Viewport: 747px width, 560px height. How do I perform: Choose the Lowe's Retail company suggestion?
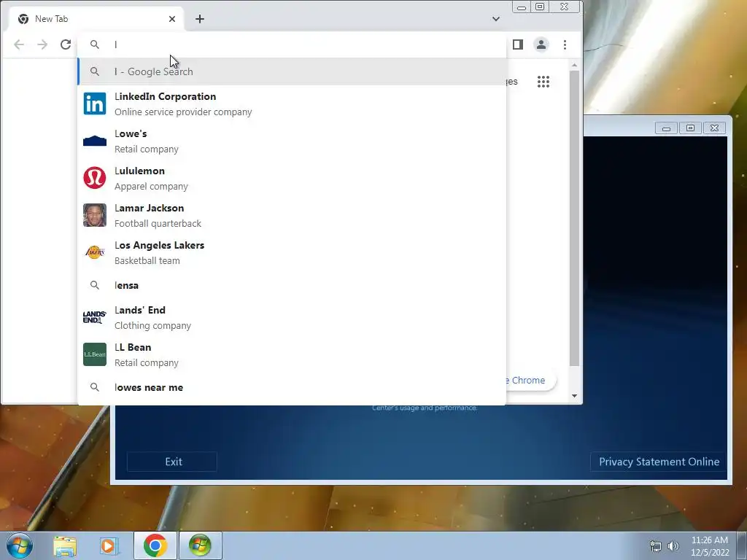pos(292,141)
